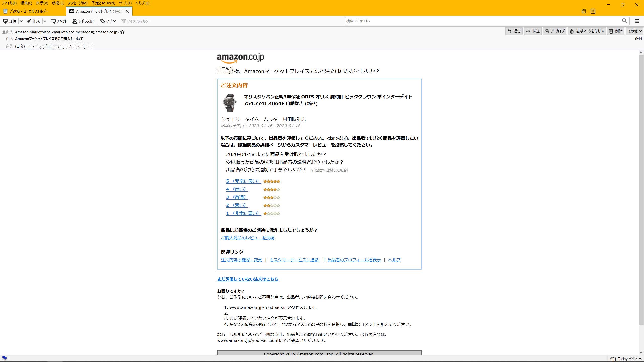Image resolution: width=644 pixels, height=362 pixels.
Task: Open the ファイル(F) menu
Action: point(9,3)
